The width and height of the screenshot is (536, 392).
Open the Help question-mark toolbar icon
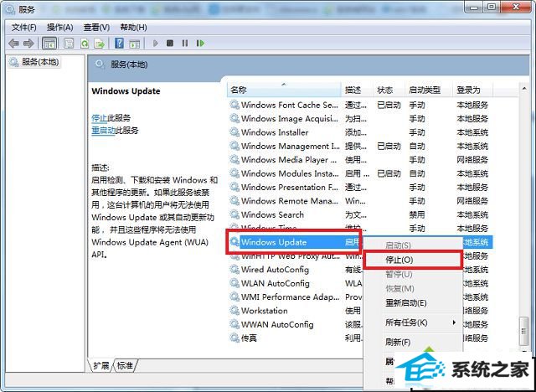[x=119, y=44]
